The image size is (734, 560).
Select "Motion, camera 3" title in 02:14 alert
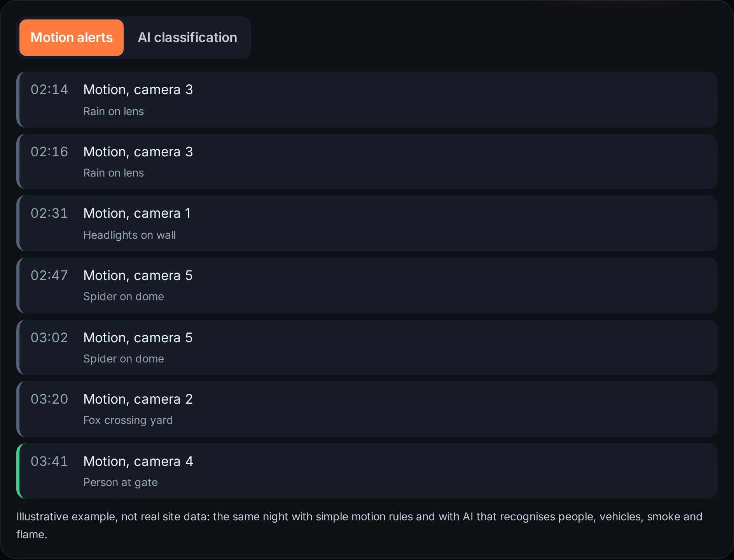pos(138,90)
